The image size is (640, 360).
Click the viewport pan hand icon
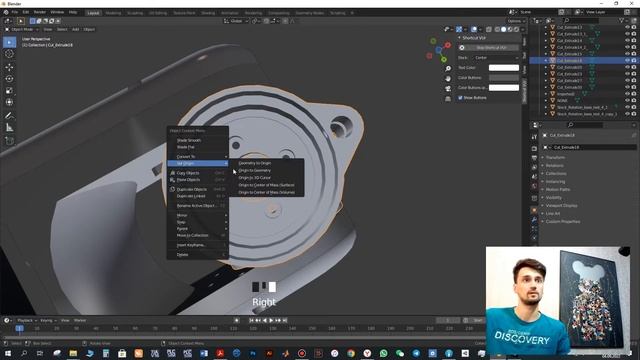click(448, 78)
